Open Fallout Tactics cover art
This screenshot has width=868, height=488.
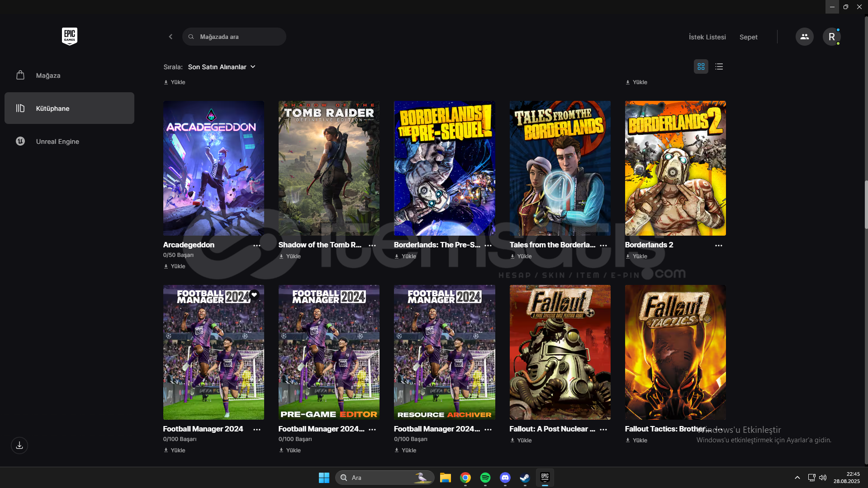tap(675, 352)
